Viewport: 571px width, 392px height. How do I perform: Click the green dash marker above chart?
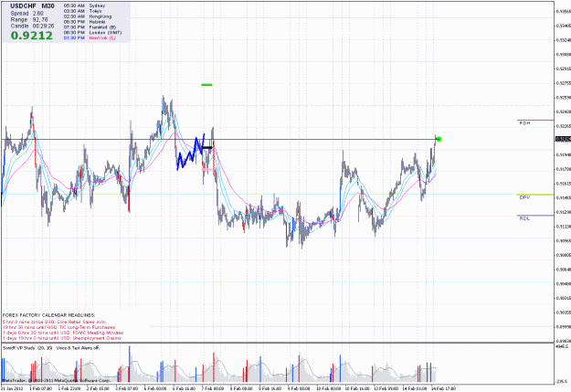(x=206, y=85)
